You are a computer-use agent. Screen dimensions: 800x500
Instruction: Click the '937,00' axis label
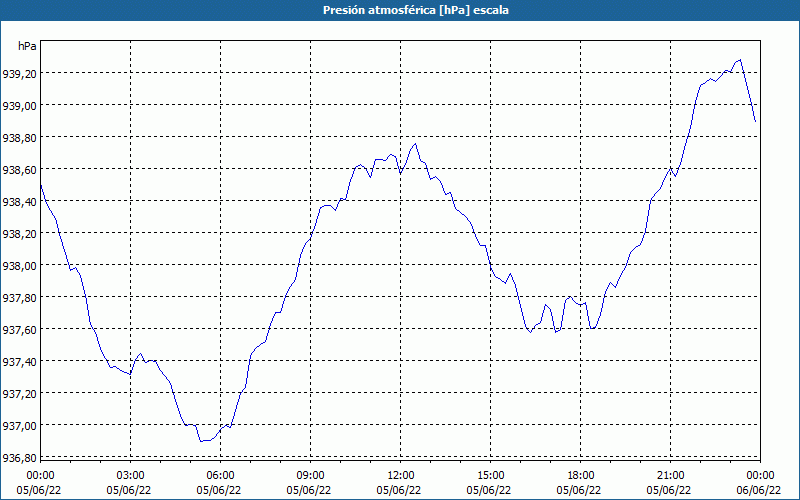(x=19, y=426)
